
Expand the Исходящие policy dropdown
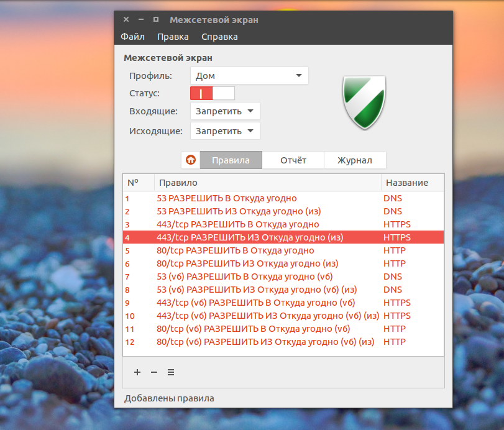click(x=225, y=130)
